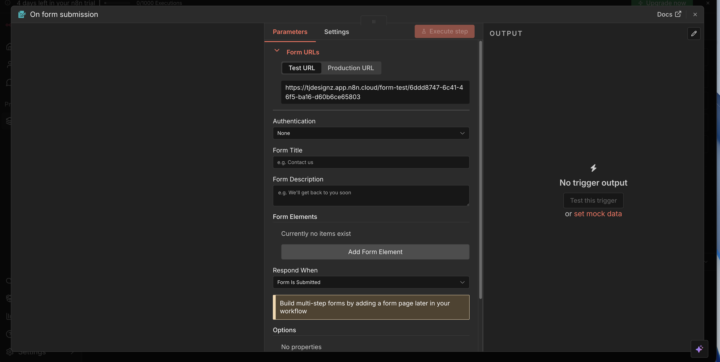The width and height of the screenshot is (720, 362).
Task: Open the Docs external link
Action: tap(669, 14)
